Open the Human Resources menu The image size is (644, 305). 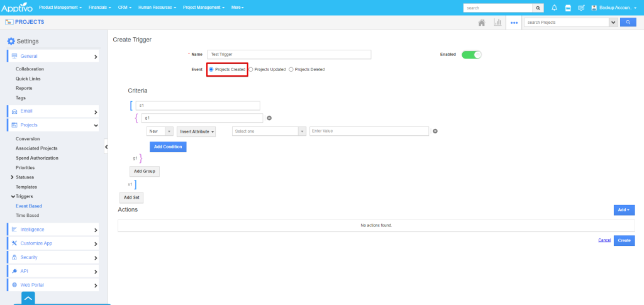(x=157, y=8)
